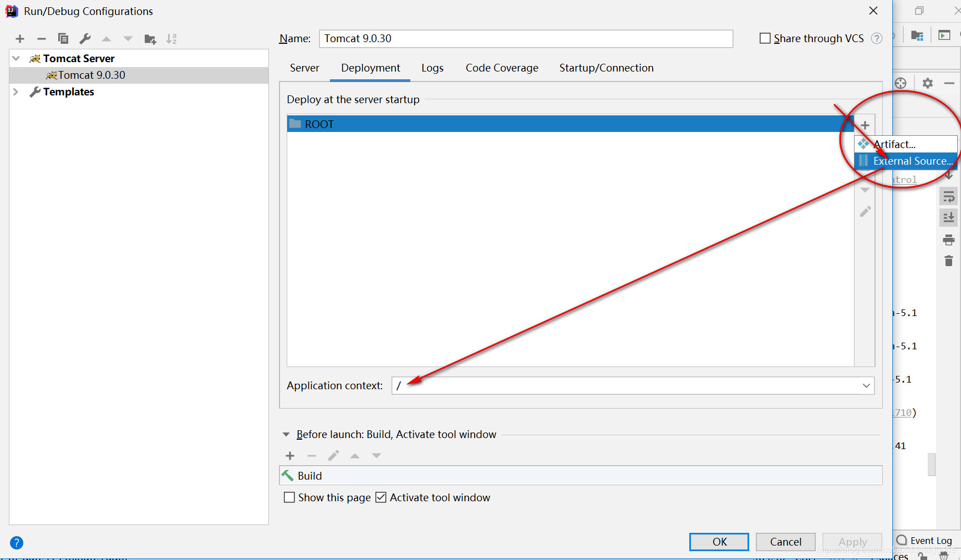The width and height of the screenshot is (961, 560).
Task: Click the crosshair locate icon in IDE panel
Action: coord(901,83)
